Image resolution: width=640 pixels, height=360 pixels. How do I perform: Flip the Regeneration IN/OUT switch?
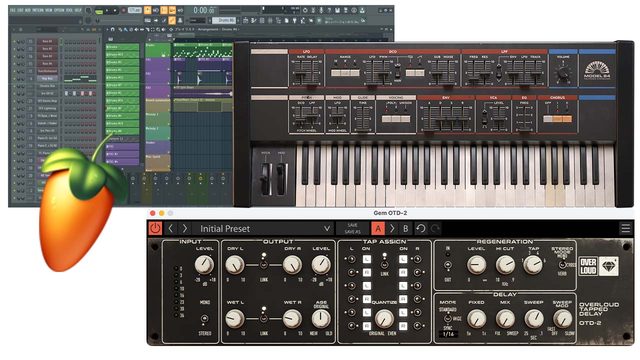448,265
